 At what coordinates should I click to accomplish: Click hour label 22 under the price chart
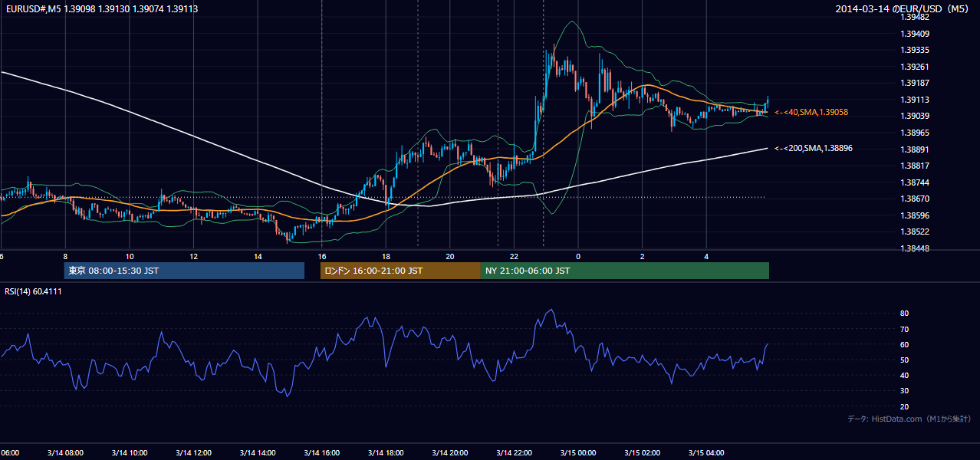(515, 257)
